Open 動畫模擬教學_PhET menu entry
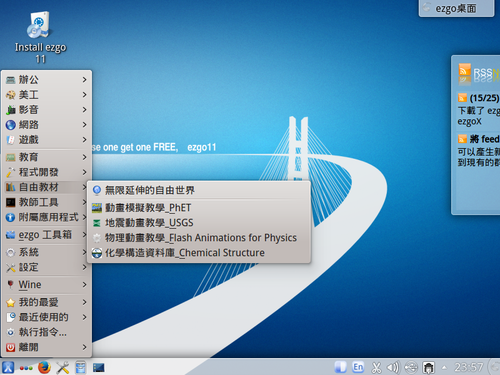The image size is (500, 375). [199, 208]
